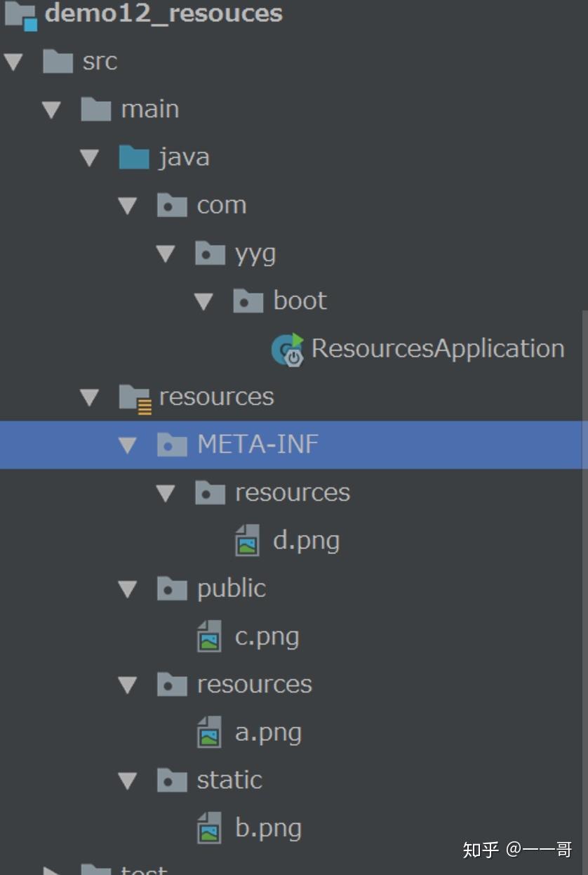Click the b.png image file icon
588x875 pixels.
point(208,827)
